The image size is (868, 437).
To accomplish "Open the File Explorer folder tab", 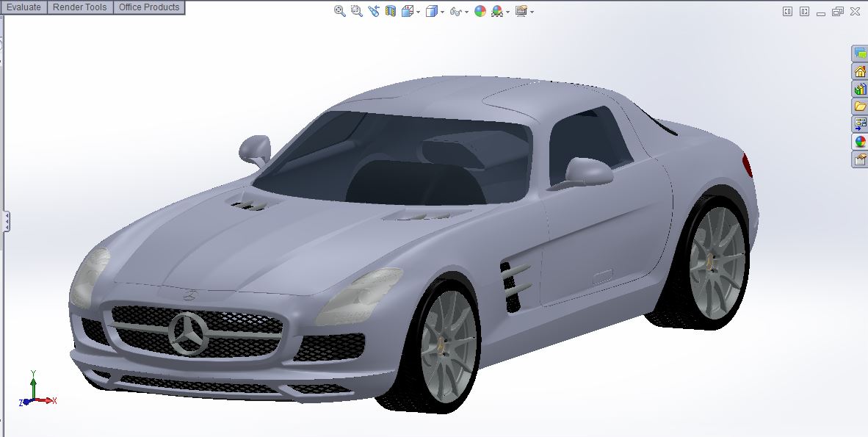I will [860, 106].
